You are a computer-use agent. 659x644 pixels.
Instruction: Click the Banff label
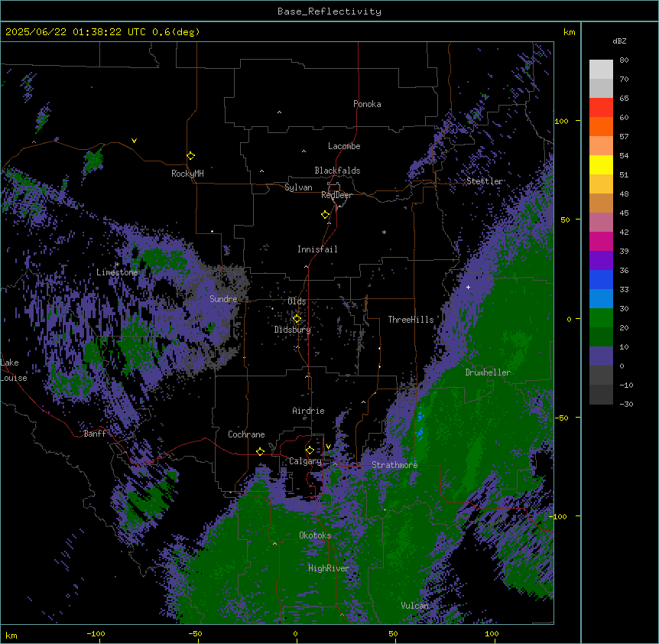pyautogui.click(x=95, y=434)
